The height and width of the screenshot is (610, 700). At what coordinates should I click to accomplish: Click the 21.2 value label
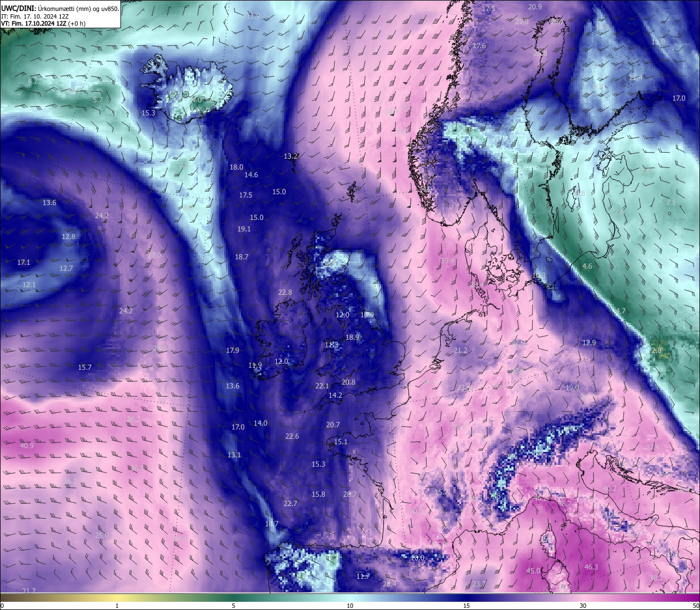pos(460,351)
